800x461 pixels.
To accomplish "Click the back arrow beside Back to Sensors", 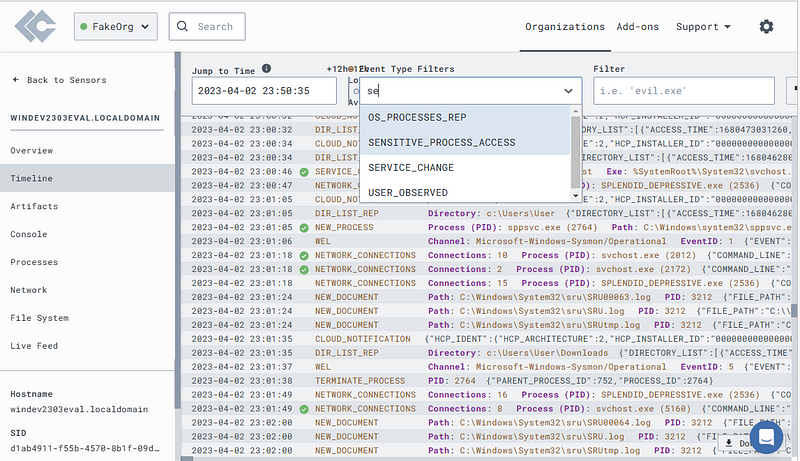I will click(x=16, y=80).
